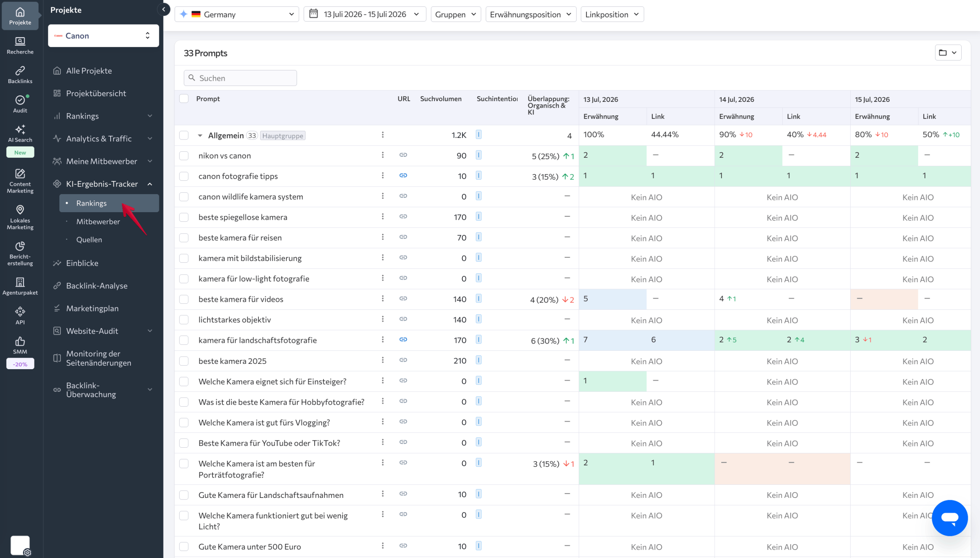Open the date range picker 13 Juli - 15 Juli 2026
Viewport: 980px width, 558px height.
pos(364,14)
